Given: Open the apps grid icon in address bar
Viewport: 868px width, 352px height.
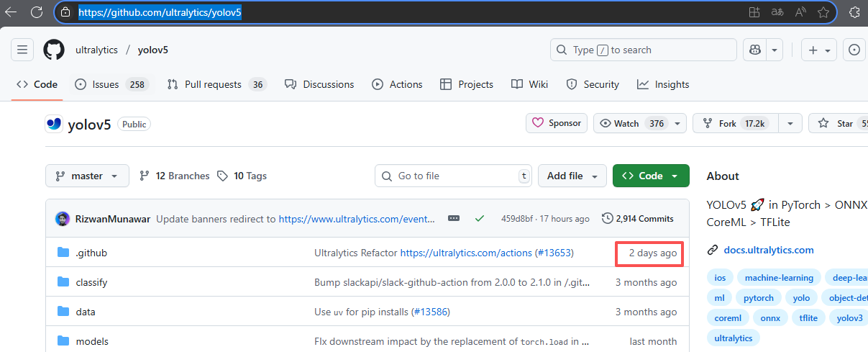Looking at the screenshot, I should 754,12.
